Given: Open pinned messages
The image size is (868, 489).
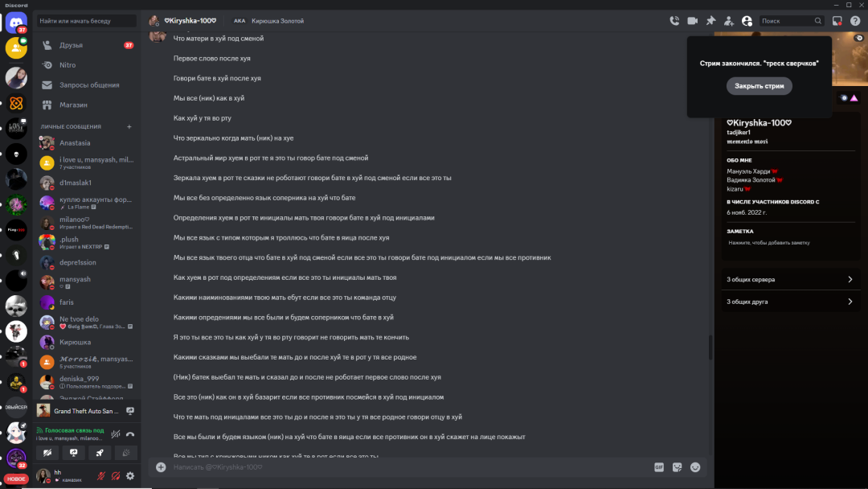Looking at the screenshot, I should pyautogui.click(x=710, y=21).
